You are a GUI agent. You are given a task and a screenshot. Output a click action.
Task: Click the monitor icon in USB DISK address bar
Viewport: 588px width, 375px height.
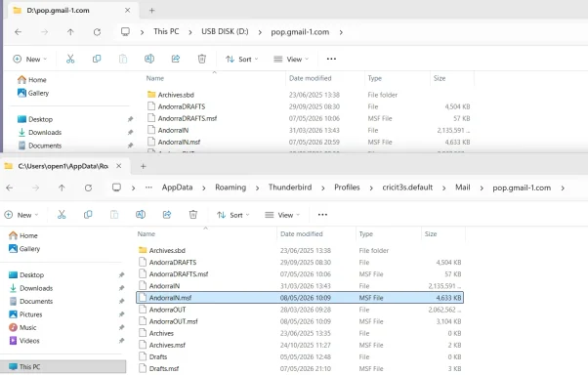pos(125,32)
